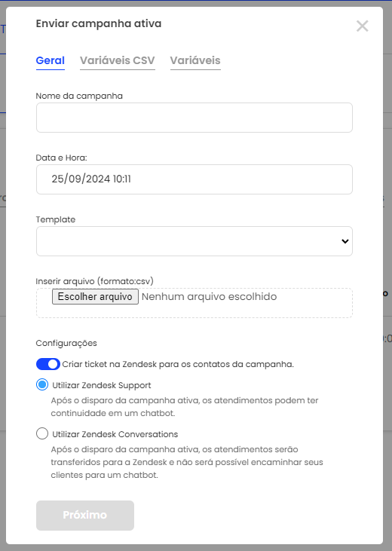
Task: Select the Utilizar Zendesk Support radio button
Action: [42, 384]
